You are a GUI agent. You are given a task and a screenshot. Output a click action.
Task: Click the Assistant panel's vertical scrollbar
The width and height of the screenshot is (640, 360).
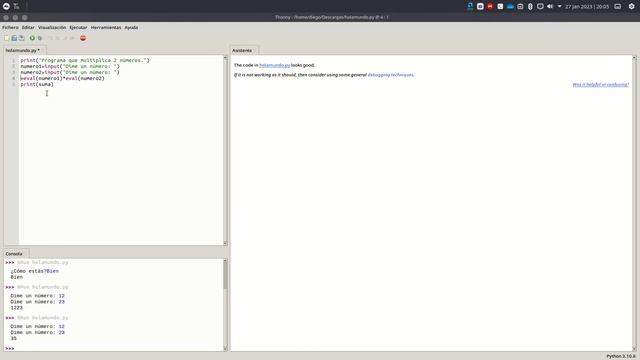634,203
